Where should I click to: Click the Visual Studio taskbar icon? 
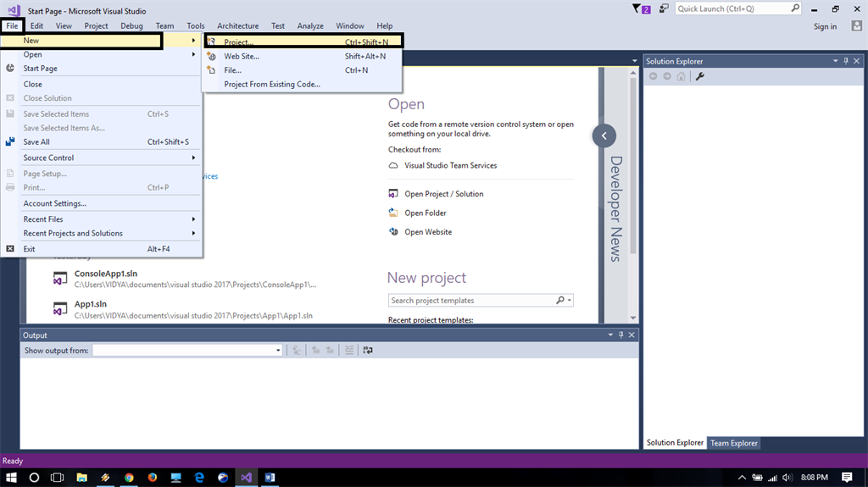247,477
